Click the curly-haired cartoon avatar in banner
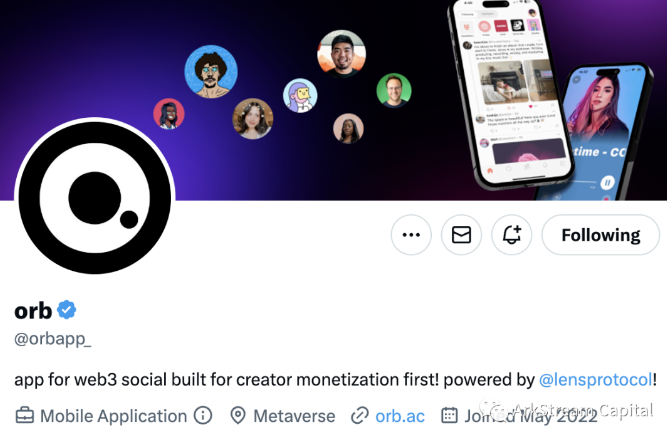 (x=211, y=71)
